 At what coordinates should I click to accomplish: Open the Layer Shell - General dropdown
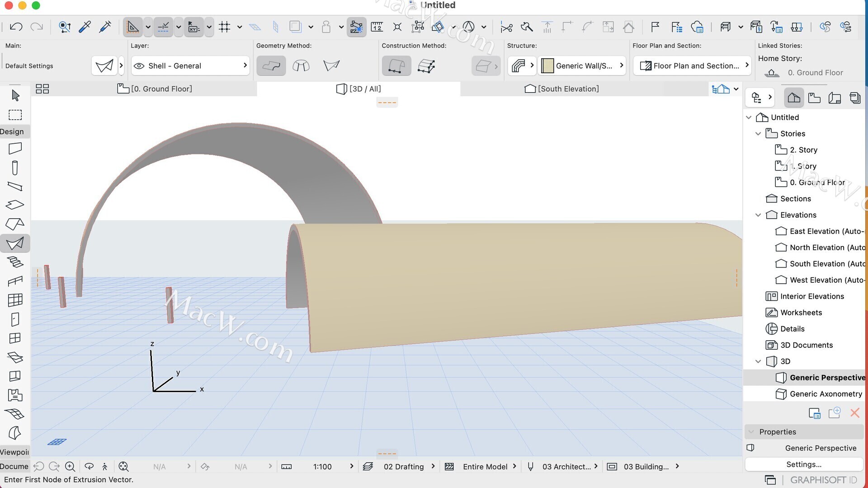[x=190, y=66]
